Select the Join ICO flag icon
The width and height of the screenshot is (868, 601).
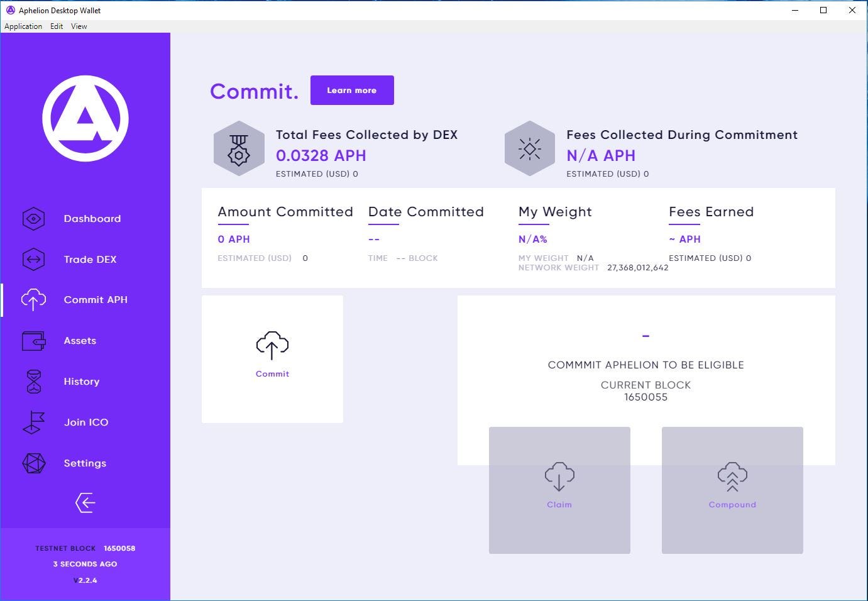(x=34, y=422)
